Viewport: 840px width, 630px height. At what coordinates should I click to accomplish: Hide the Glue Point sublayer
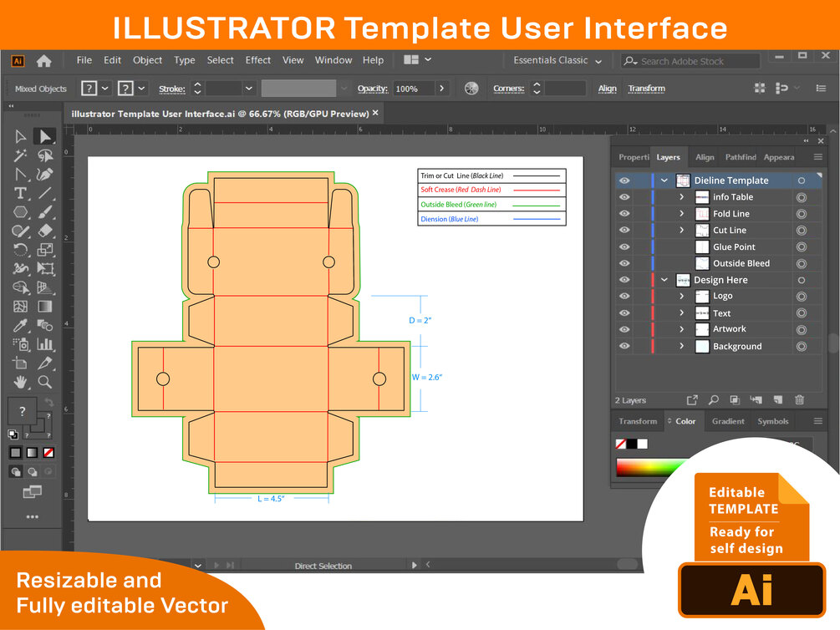[x=624, y=247]
